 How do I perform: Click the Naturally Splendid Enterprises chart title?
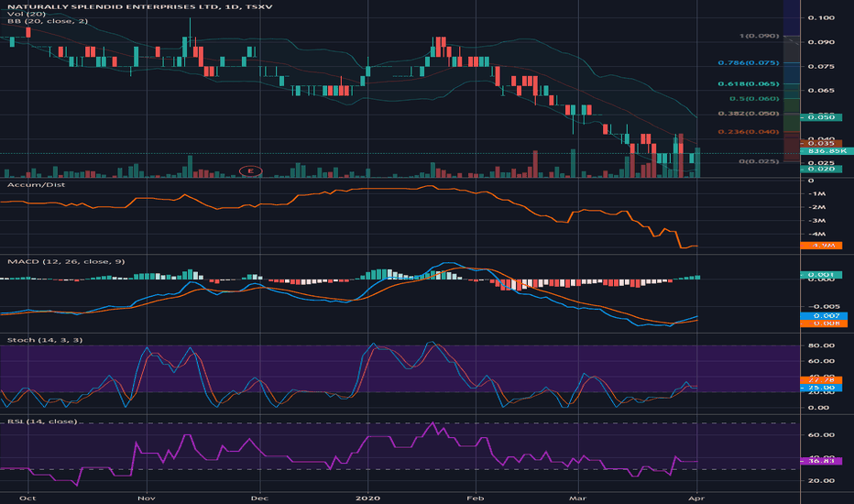tap(140, 6)
